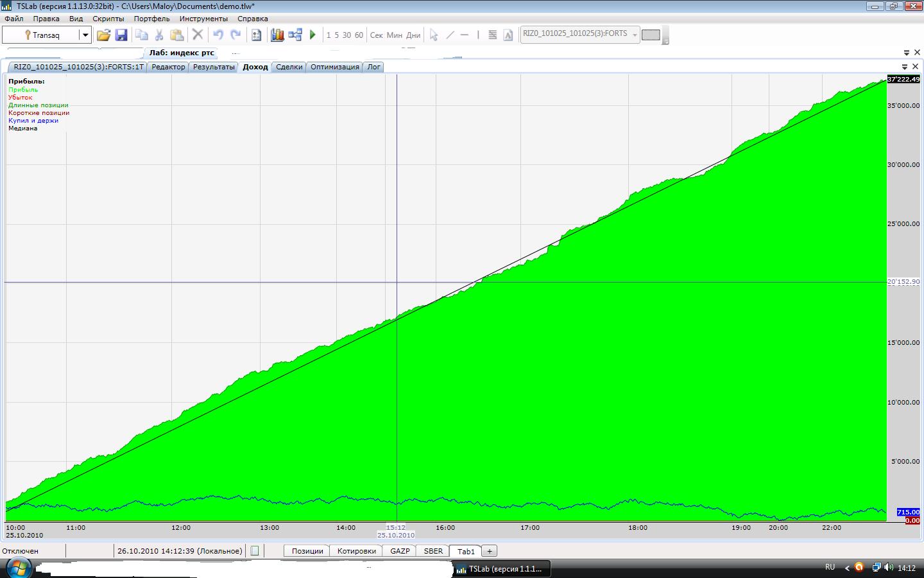Save the workspace with the floppy icon
The width and height of the screenshot is (924, 578).
(x=121, y=35)
